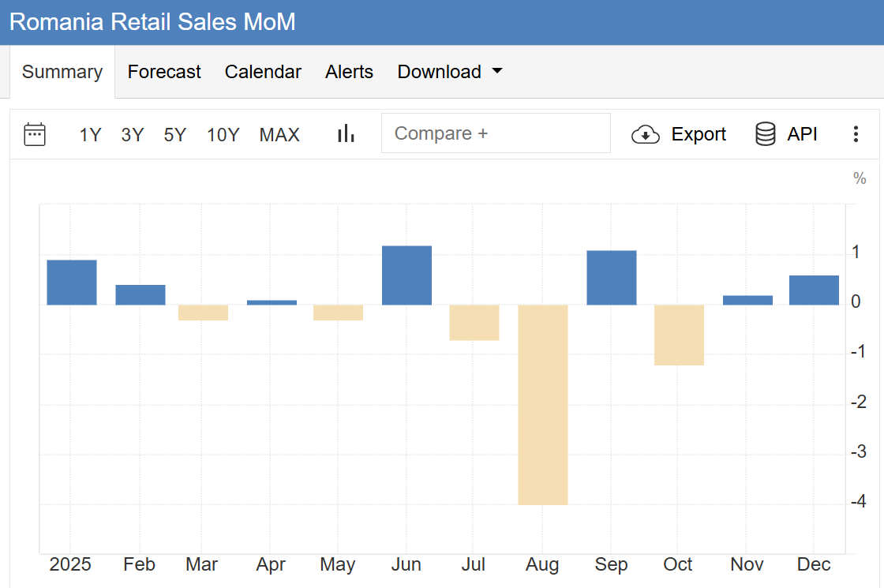Go to the Calendar tab
Viewport: 884px width, 588px height.
[x=263, y=72]
